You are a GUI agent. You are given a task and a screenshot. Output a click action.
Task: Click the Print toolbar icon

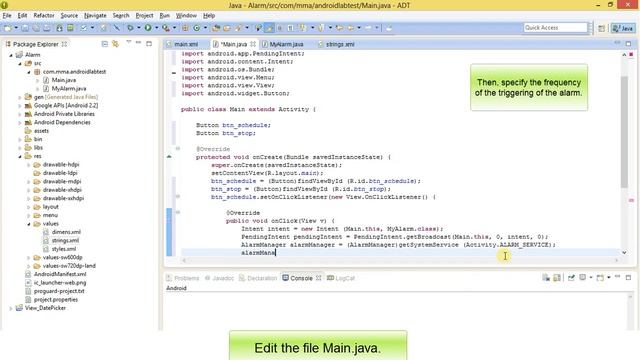(47, 28)
